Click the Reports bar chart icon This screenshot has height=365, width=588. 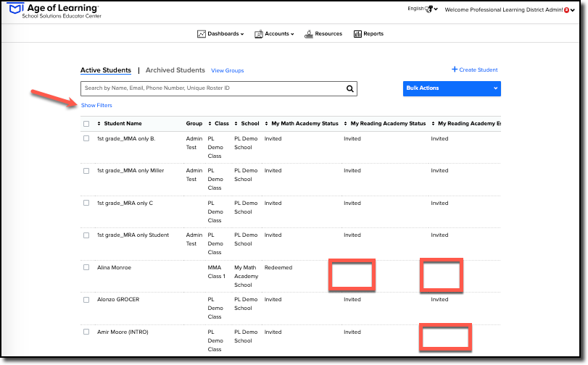click(357, 34)
